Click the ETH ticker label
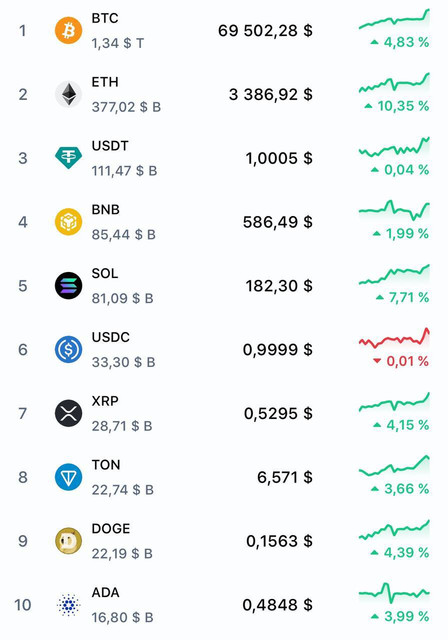This screenshot has width=448, height=640. (105, 82)
